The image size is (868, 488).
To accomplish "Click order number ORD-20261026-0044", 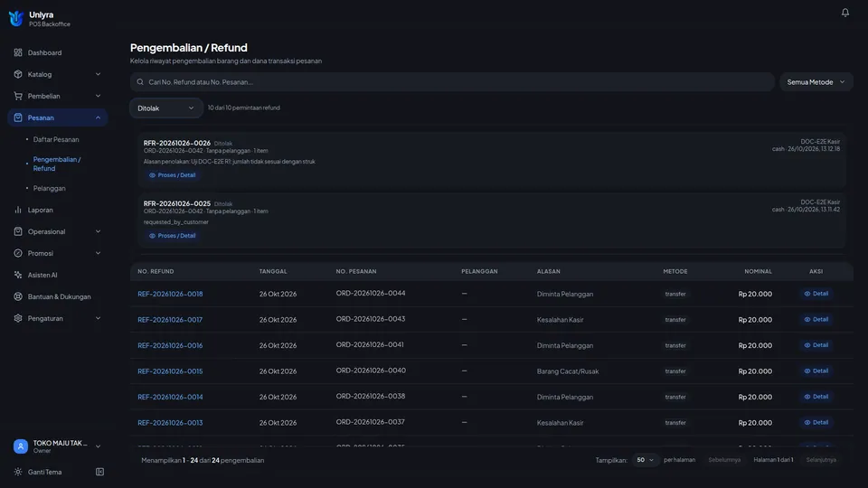I will tap(371, 293).
